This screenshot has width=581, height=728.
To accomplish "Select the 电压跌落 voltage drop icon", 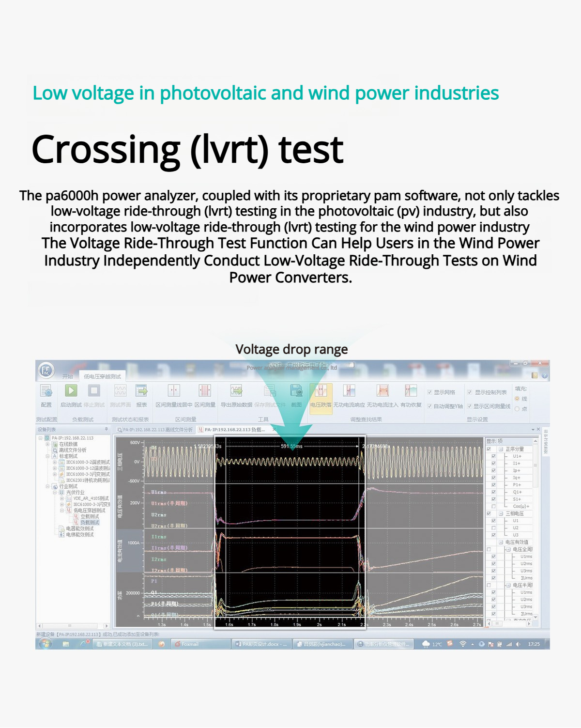I will [x=321, y=391].
